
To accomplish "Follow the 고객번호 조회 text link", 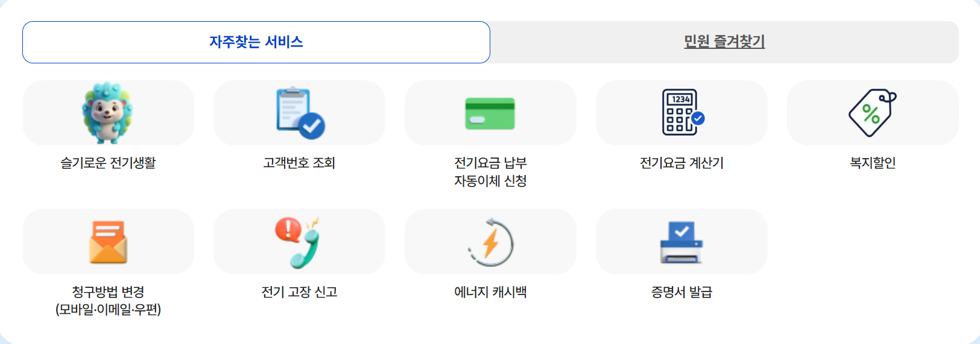I will pos(299,163).
